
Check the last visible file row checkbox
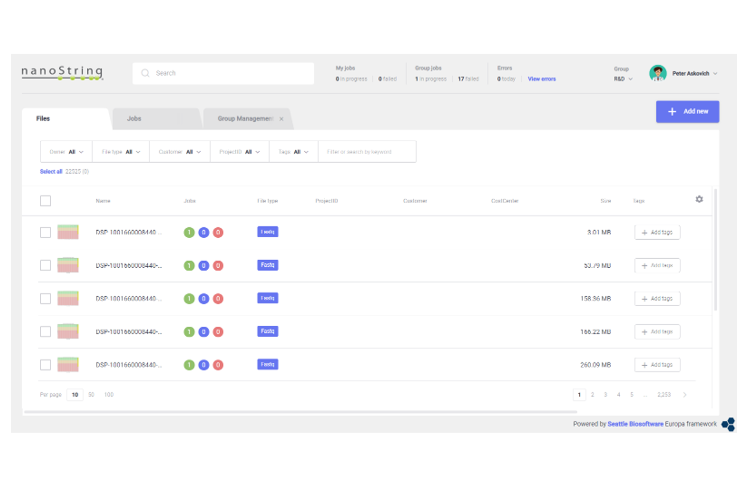[x=45, y=365]
